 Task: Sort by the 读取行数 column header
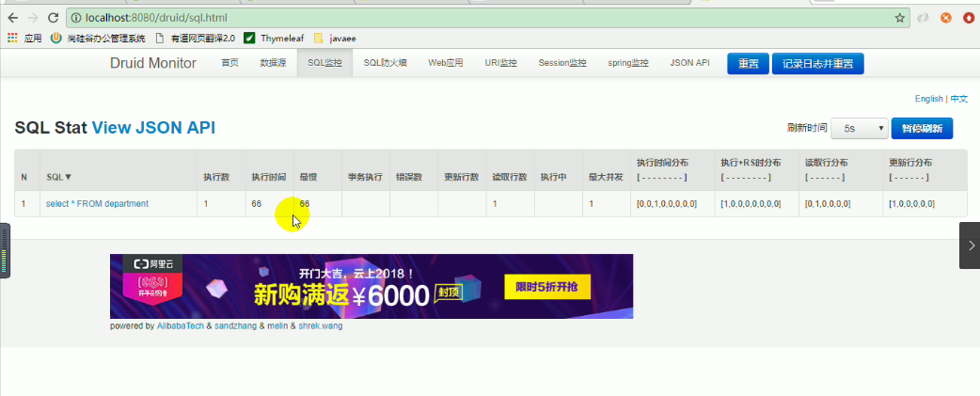[510, 177]
